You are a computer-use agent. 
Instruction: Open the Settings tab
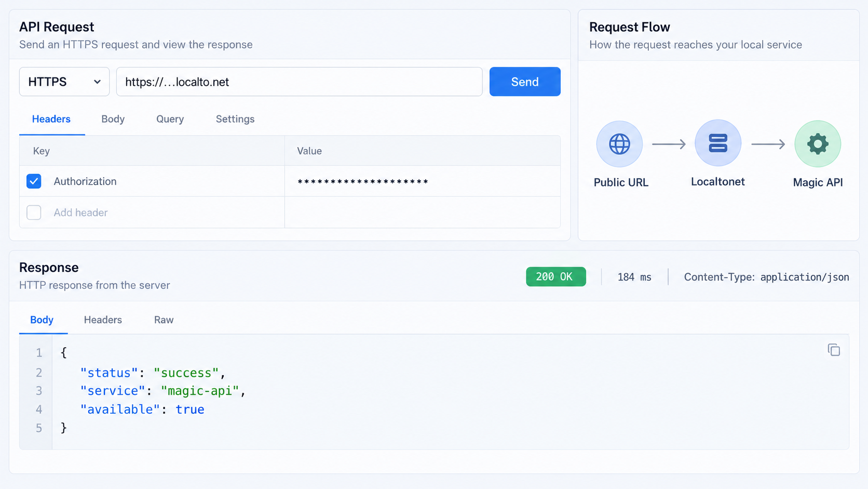[x=235, y=119]
